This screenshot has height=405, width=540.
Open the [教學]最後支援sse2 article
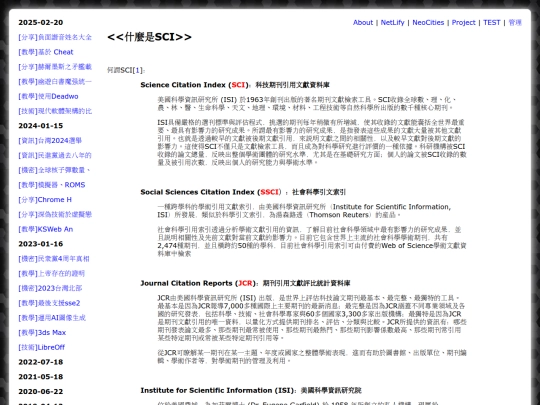(49, 303)
